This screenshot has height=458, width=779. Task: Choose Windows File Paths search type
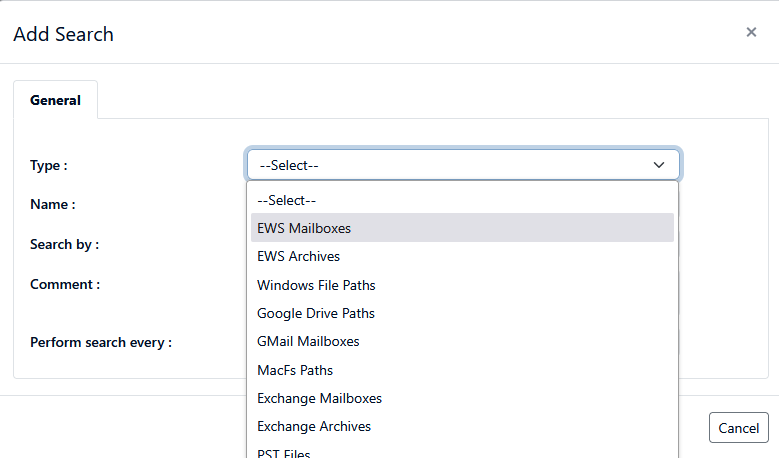[316, 285]
